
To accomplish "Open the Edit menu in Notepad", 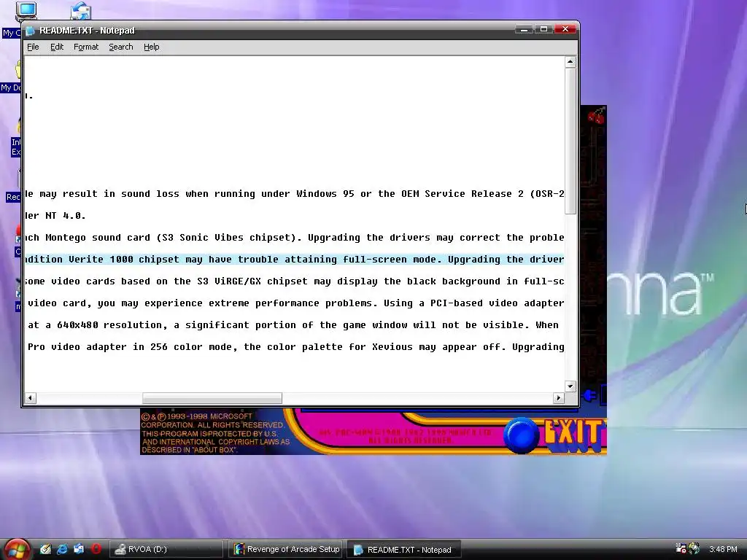I will (x=57, y=47).
